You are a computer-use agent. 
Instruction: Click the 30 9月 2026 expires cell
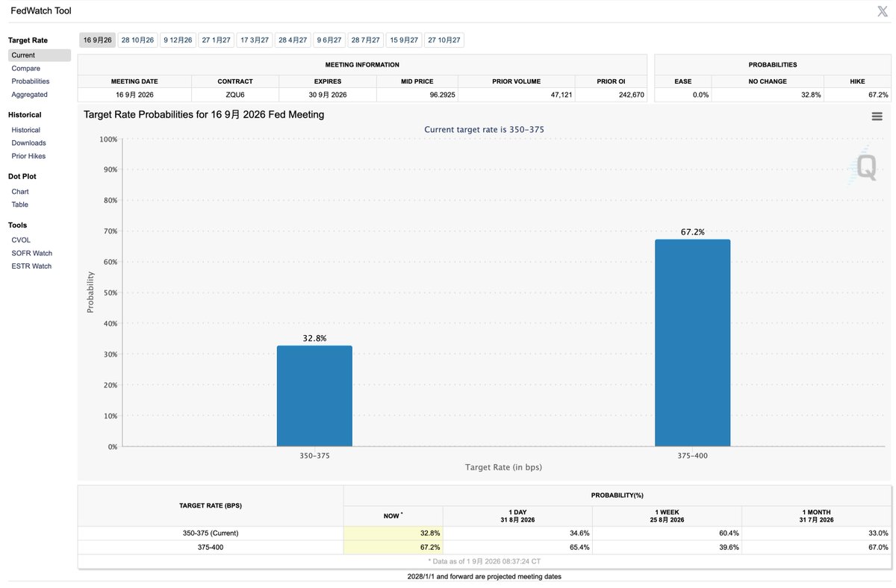[328, 95]
